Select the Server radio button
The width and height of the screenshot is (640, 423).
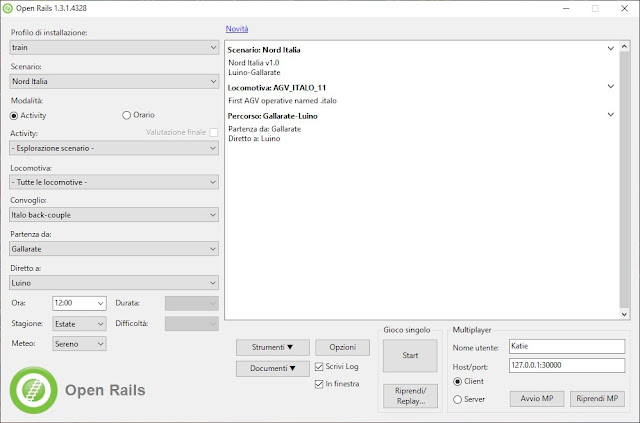[458, 399]
